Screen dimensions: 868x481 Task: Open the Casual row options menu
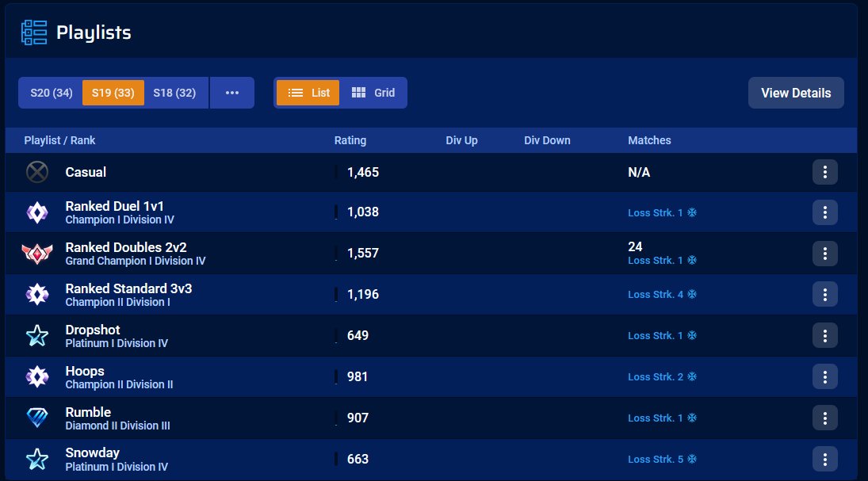click(825, 172)
